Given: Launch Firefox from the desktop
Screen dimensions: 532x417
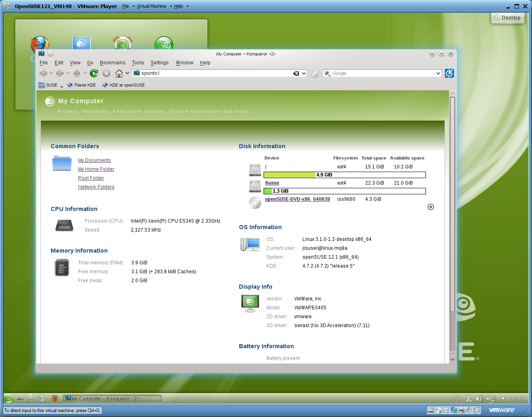Looking at the screenshot, I should pos(39,45).
